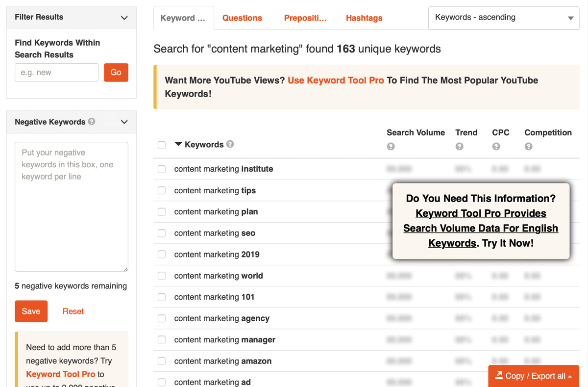The height and width of the screenshot is (387, 588).
Task: Switch to Keyword suggestions tab
Action: (x=183, y=18)
